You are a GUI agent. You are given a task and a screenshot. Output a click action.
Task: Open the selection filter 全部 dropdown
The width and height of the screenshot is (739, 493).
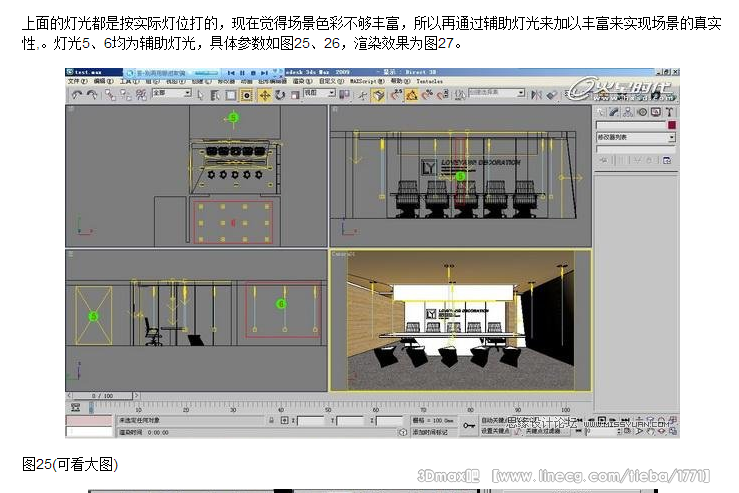172,93
